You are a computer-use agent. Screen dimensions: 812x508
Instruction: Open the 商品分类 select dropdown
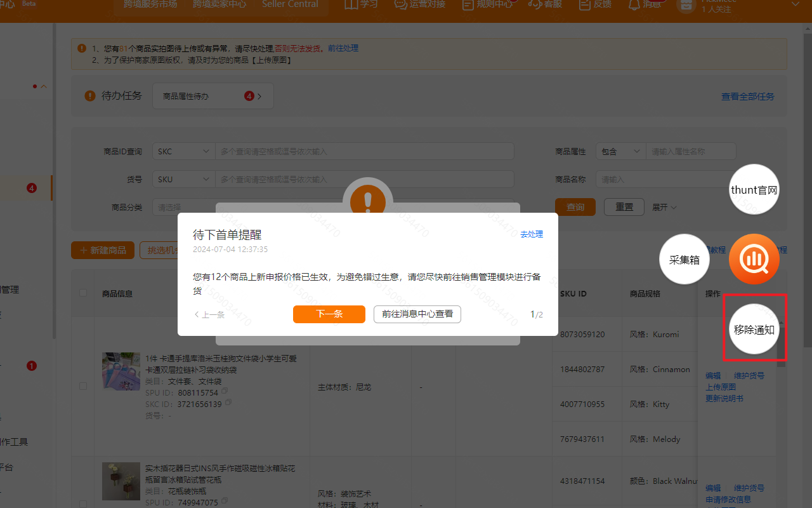333,207
